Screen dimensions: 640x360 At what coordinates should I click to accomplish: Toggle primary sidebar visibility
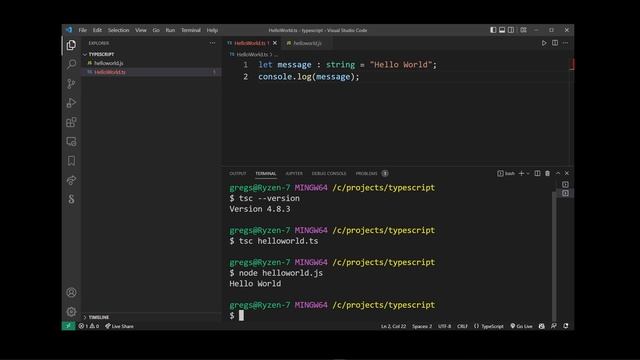point(493,30)
